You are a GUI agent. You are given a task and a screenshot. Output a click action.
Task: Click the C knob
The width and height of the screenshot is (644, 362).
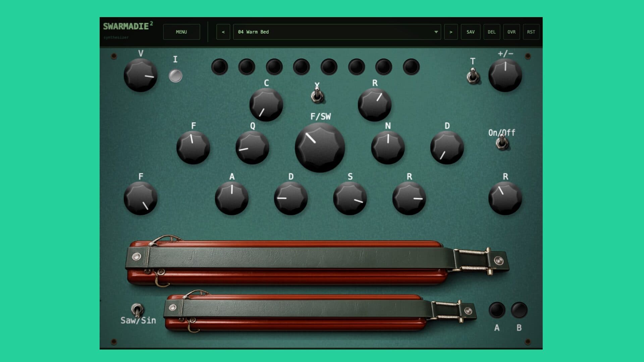tap(266, 105)
